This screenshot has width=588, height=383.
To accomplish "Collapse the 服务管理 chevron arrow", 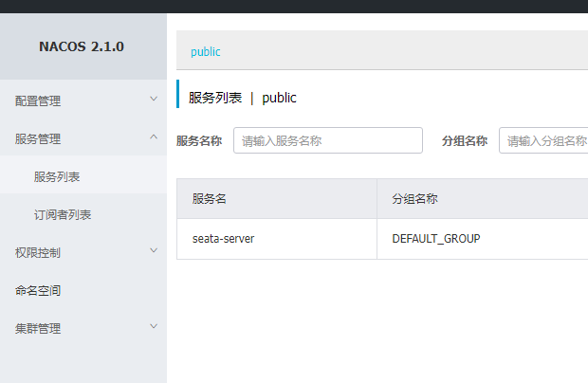I will click(154, 137).
